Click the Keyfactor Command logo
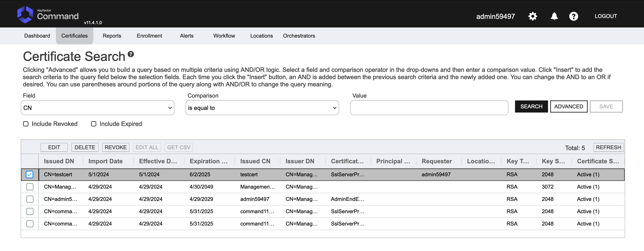Image resolution: width=644 pixels, height=251 pixels. click(48, 15)
